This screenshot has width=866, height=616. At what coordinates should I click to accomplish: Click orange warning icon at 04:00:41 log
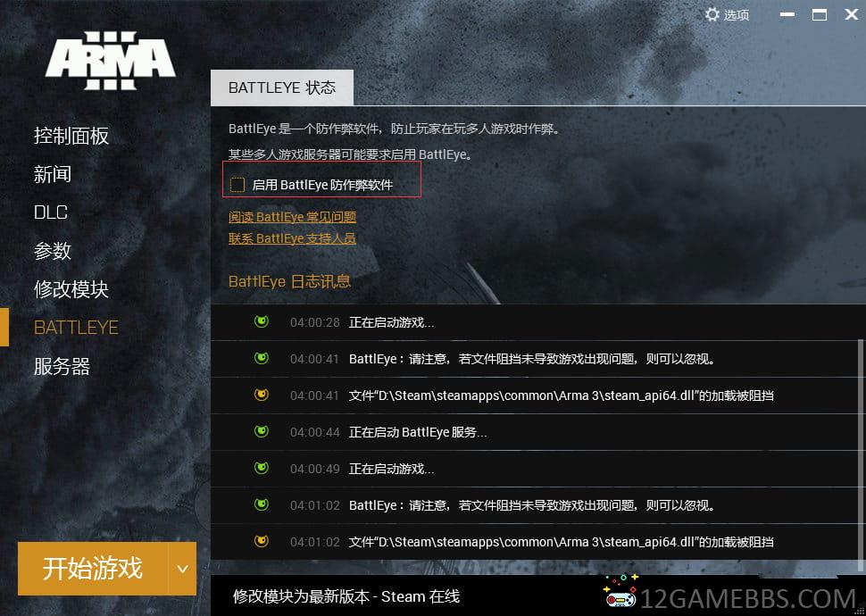(262, 395)
